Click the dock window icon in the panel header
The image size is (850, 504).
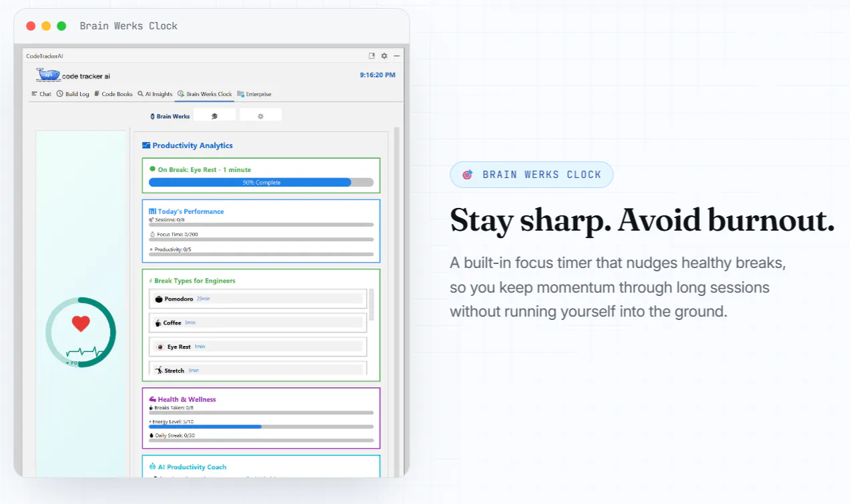[x=372, y=56]
